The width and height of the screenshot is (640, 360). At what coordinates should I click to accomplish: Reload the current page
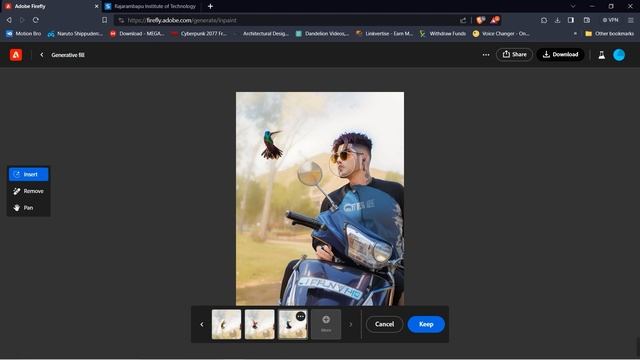coord(36,20)
